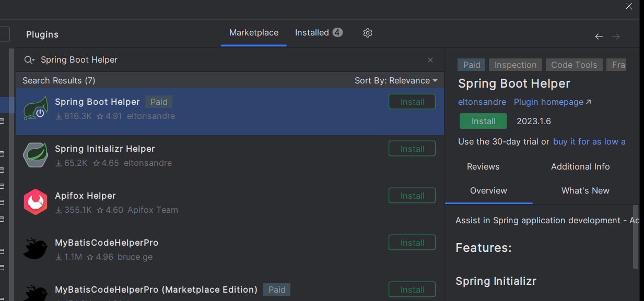Install MyBatisCodeHelperPro Marketplace Edition
Screen dimensions: 644x301
pyautogui.click(x=412, y=290)
